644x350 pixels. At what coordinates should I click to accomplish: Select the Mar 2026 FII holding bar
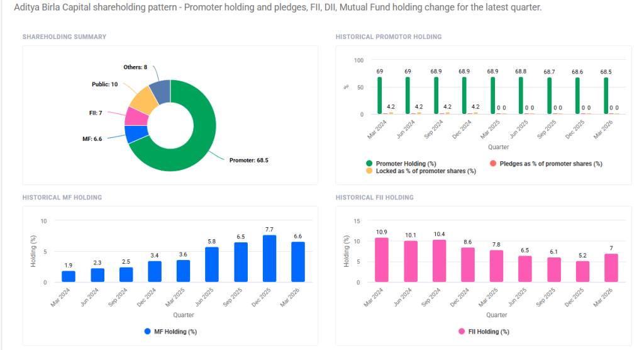611,268
